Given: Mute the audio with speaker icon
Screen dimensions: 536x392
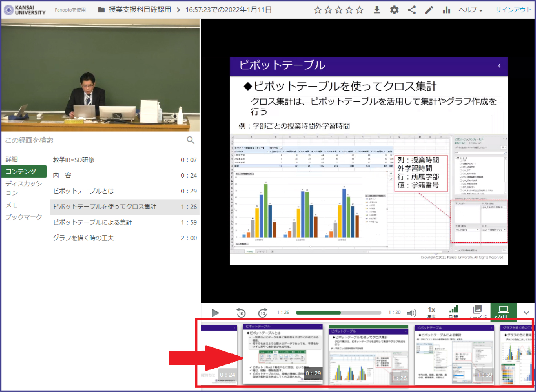Looking at the screenshot, I should (x=411, y=313).
